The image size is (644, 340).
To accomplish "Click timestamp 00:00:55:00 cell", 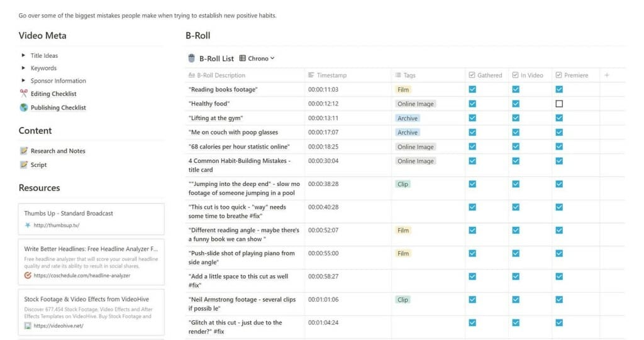I will (x=347, y=258).
